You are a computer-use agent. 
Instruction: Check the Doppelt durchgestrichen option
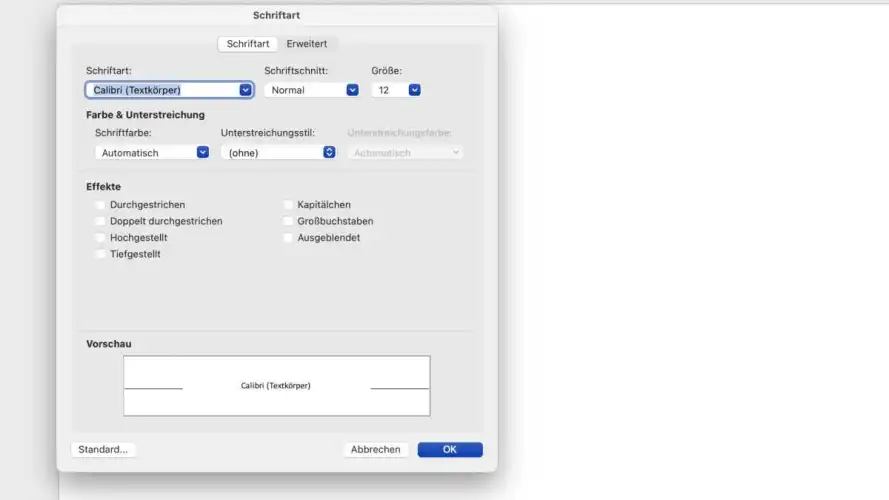pos(100,221)
